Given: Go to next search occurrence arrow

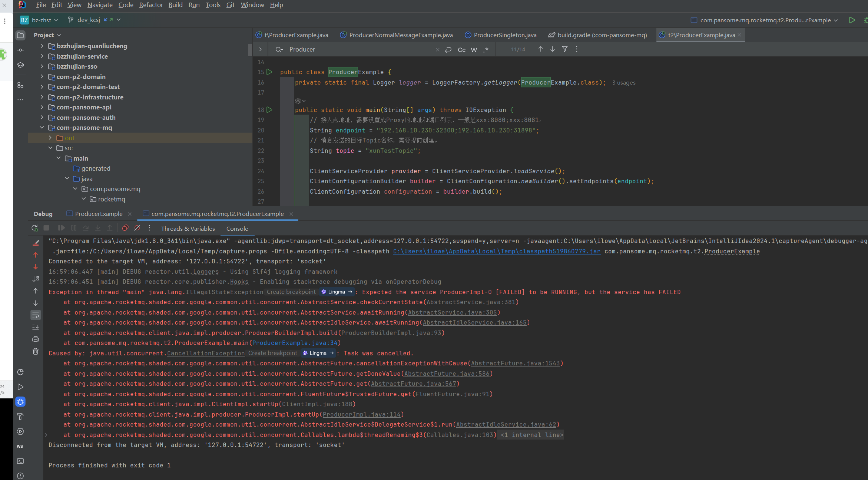Looking at the screenshot, I should 553,49.
